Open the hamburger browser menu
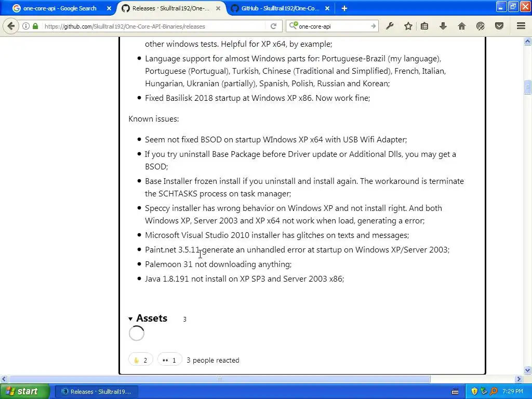 tap(521, 26)
